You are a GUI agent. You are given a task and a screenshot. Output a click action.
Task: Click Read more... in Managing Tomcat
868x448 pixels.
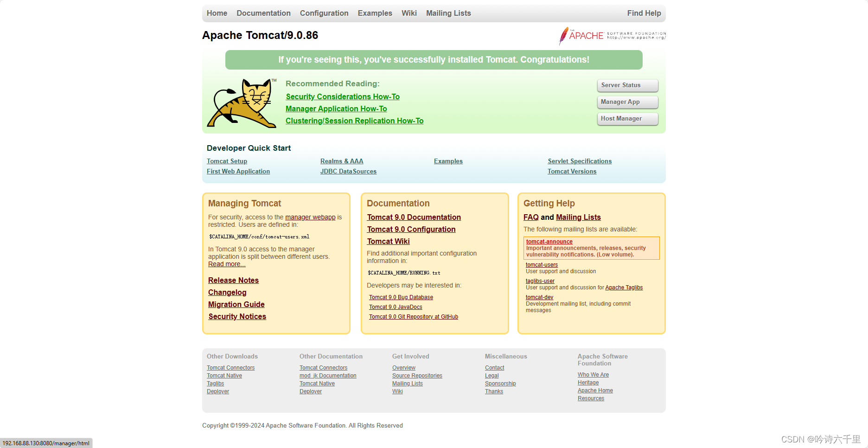tap(227, 264)
